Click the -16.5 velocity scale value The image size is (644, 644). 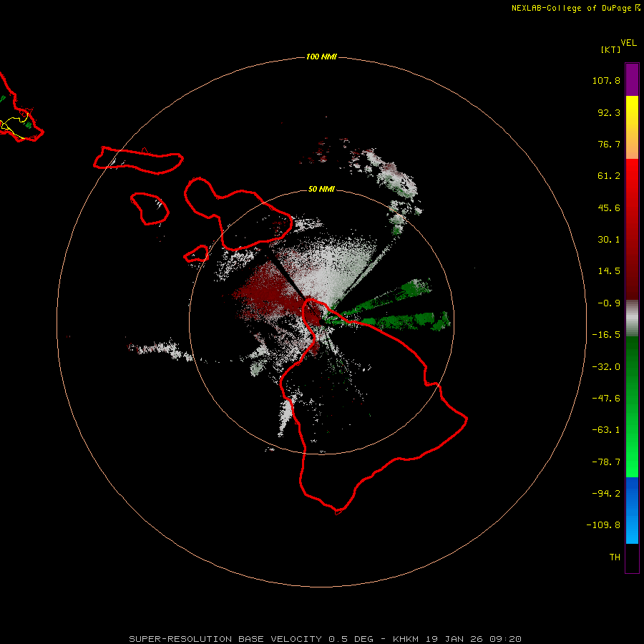click(x=606, y=335)
